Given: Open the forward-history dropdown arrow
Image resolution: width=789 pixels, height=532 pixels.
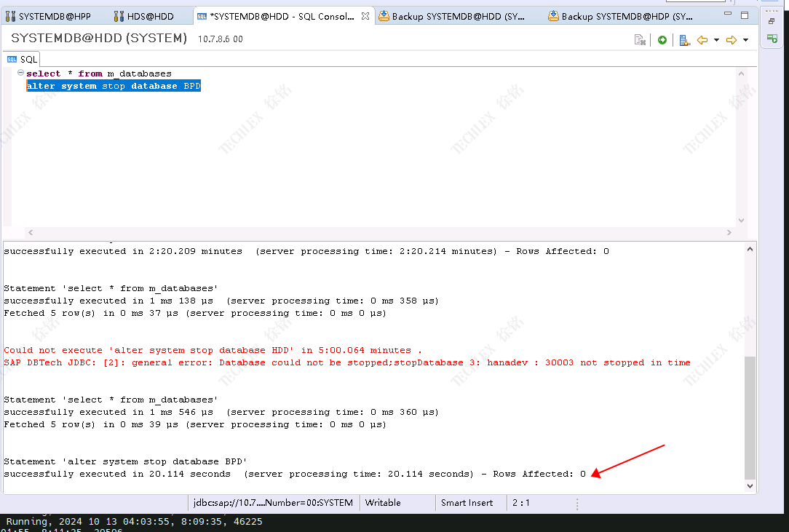Looking at the screenshot, I should pos(745,40).
